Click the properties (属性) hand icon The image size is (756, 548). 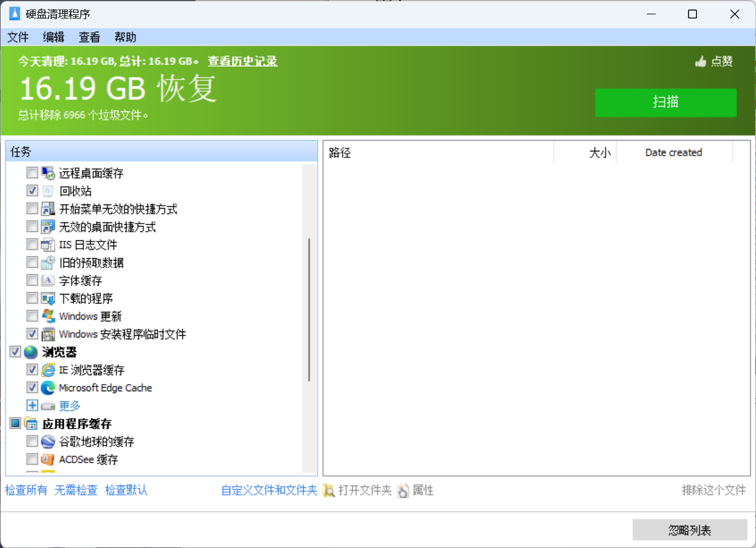pyautogui.click(x=404, y=491)
